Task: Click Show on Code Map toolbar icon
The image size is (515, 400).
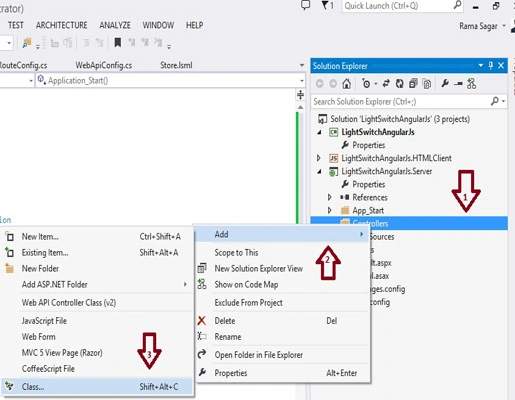Action: (x=471, y=84)
